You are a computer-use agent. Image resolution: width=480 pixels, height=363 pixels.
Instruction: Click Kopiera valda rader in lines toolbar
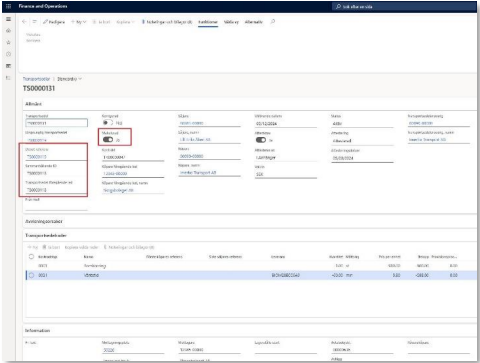(x=81, y=247)
